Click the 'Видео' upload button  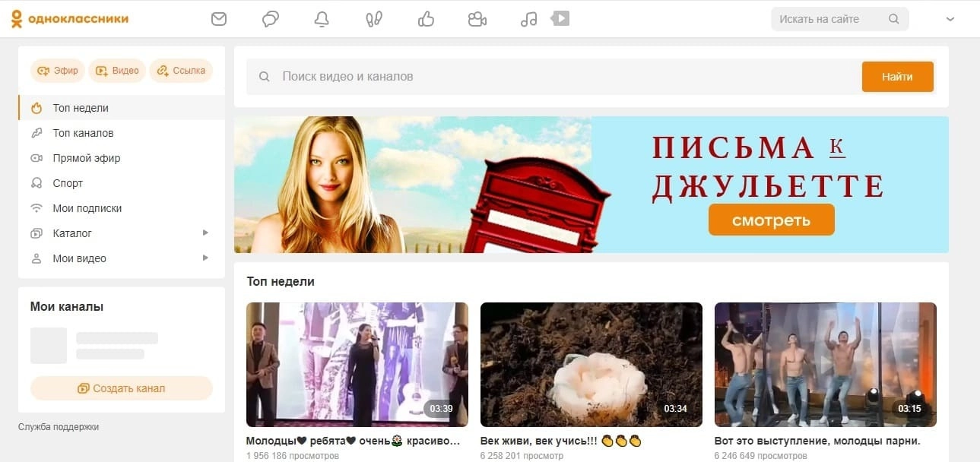coord(117,71)
